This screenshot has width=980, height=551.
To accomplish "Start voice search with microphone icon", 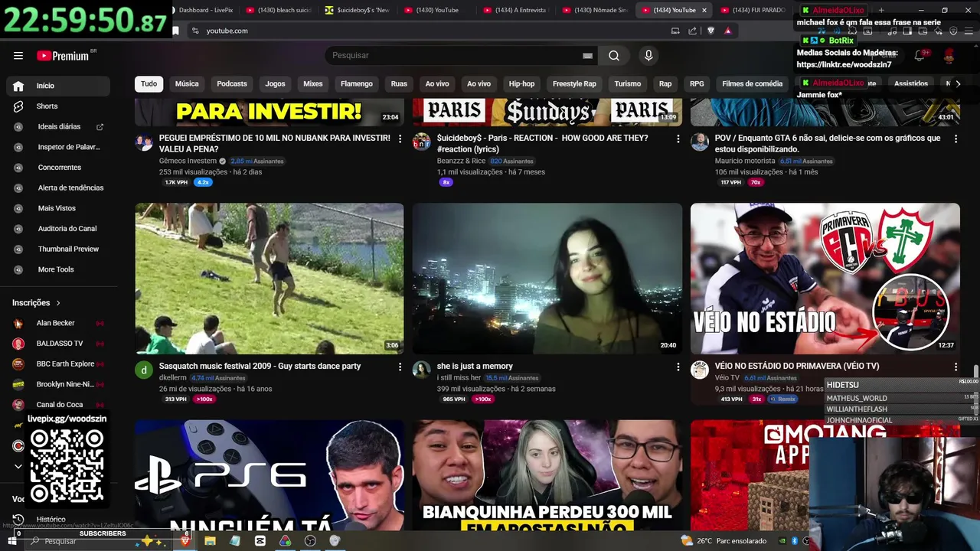I will pyautogui.click(x=648, y=56).
